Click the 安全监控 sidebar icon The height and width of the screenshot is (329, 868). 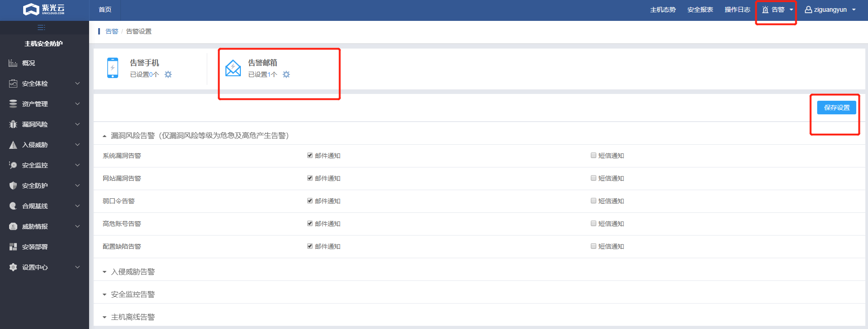coord(13,165)
